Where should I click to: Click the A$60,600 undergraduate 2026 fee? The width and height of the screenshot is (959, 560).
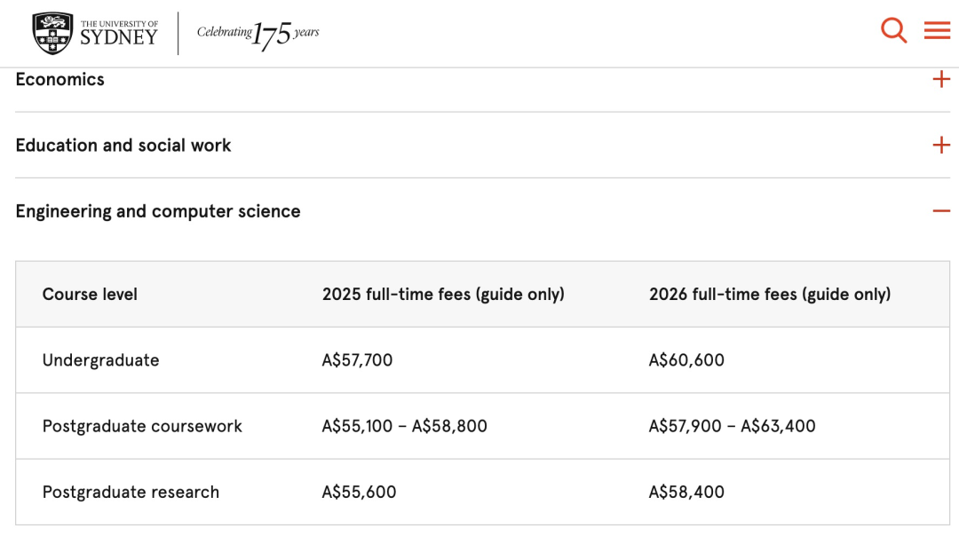[x=686, y=360]
